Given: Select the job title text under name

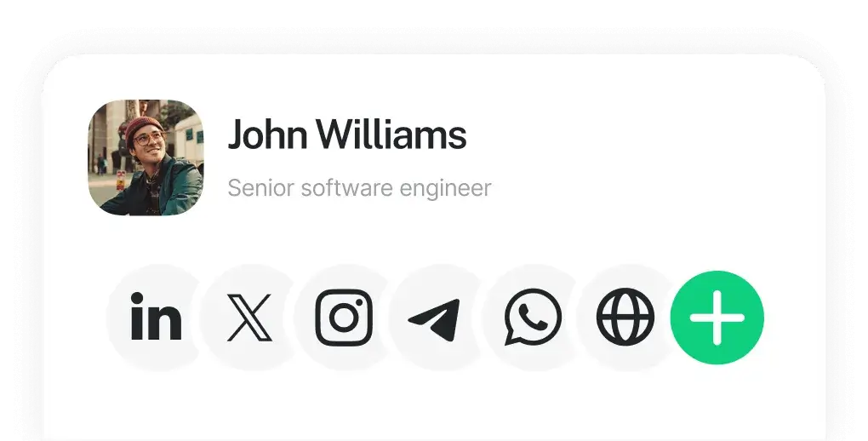Looking at the screenshot, I should (x=359, y=188).
